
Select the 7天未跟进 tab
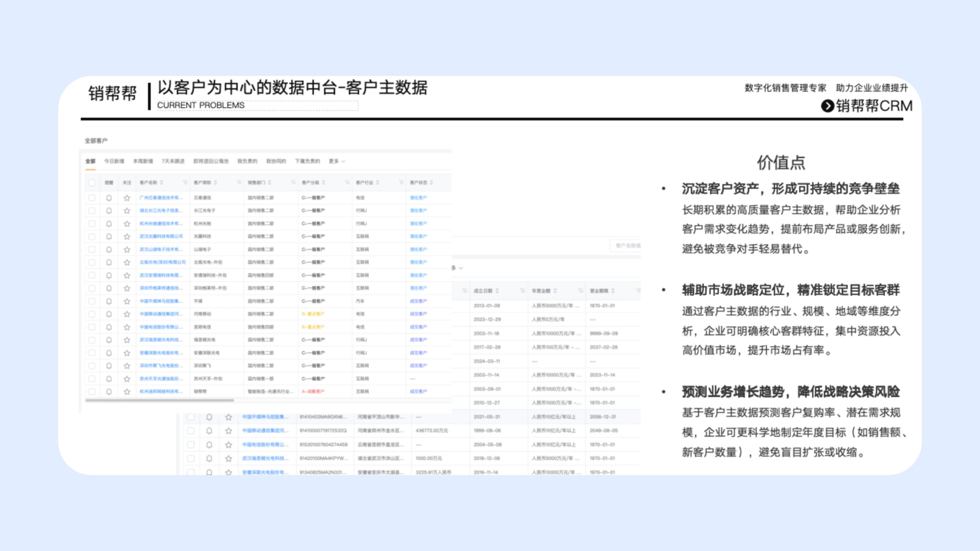pos(173,161)
